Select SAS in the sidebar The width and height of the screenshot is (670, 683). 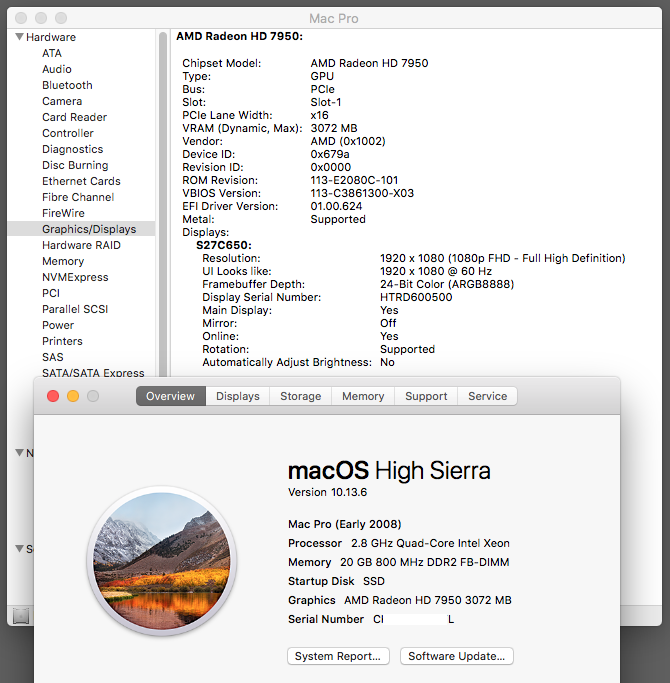[53, 357]
